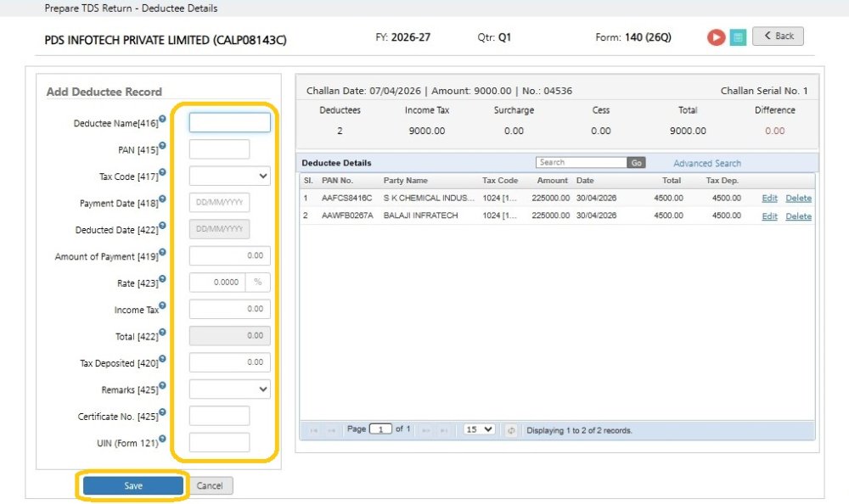Click help icon next to UIN (Form 121)
Viewport: 849px width, 504px height.
(x=162, y=439)
